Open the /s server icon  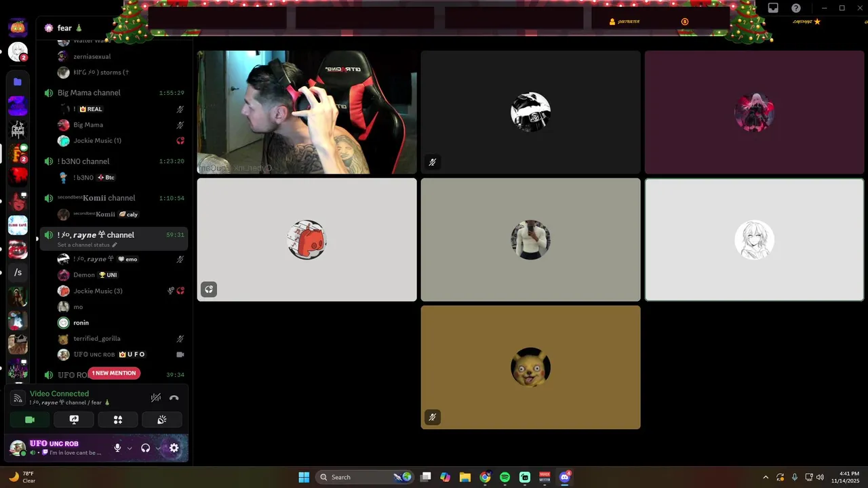pos(18,272)
